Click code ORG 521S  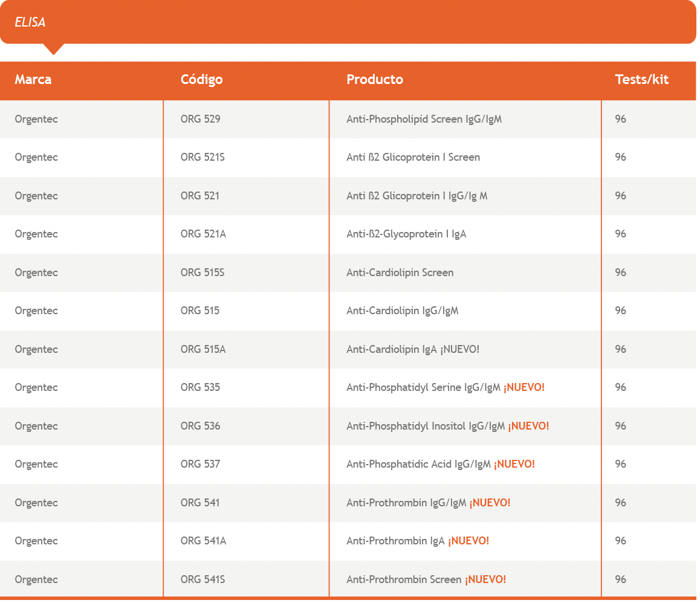pyautogui.click(x=203, y=157)
